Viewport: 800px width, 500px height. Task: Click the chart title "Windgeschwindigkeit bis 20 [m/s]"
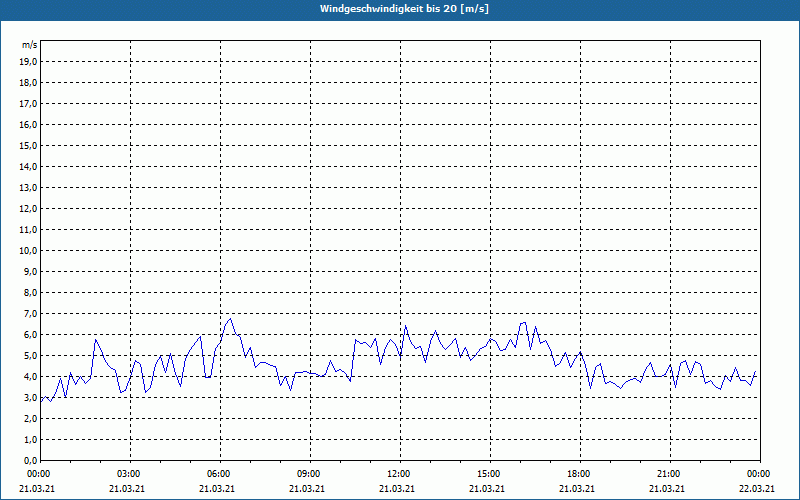[404, 9]
